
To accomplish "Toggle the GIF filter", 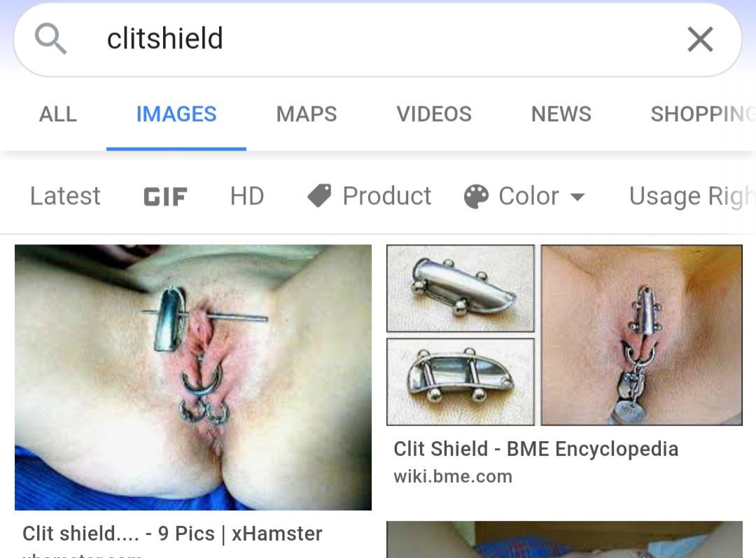I will click(x=165, y=197).
